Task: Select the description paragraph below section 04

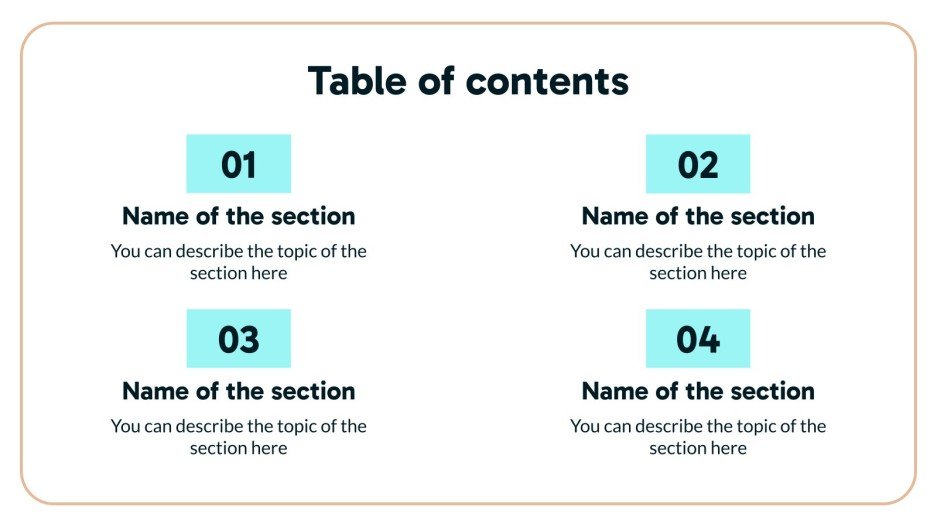Action: (698, 436)
